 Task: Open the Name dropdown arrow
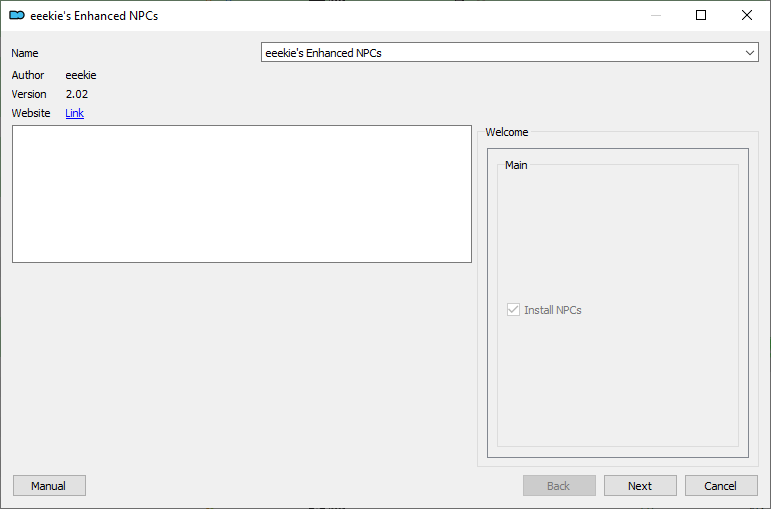pos(749,53)
